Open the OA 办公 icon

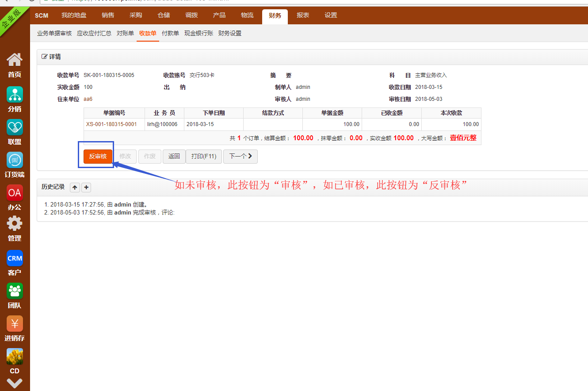point(15,193)
